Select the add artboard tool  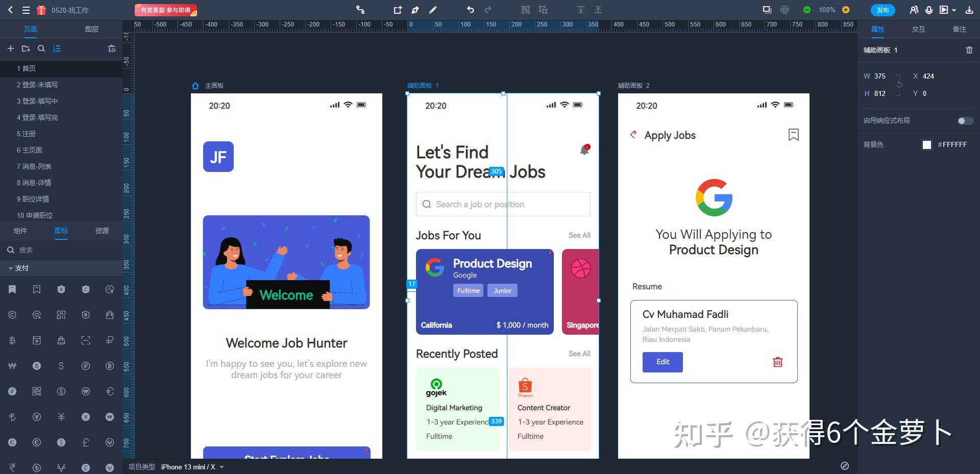pyautogui.click(x=398, y=10)
